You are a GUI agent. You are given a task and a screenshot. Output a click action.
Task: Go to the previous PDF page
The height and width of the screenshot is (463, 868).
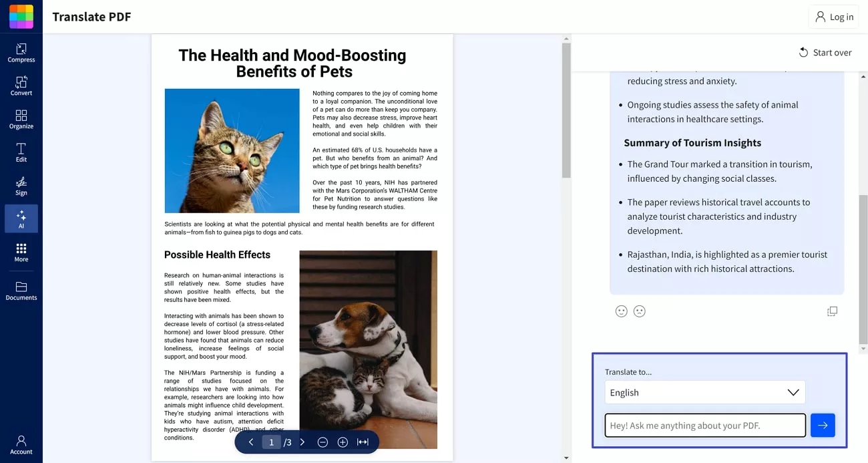(x=251, y=442)
